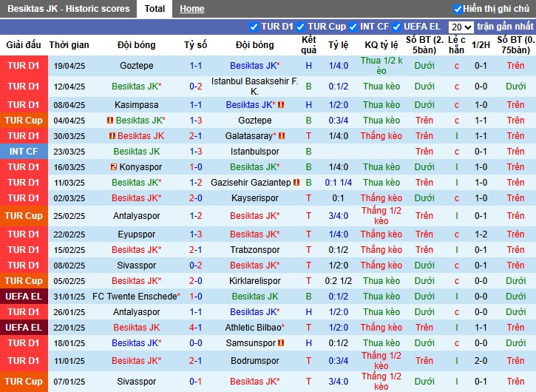The width and height of the screenshot is (536, 392).
Task: Open Goztepe team link on 19/04/25
Action: pos(136,66)
